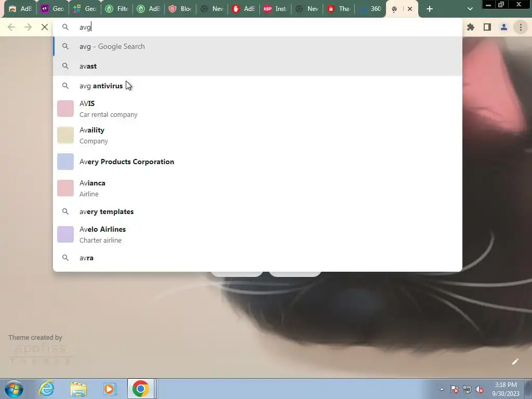532x399 pixels.
Task: Open a new tab with plus button
Action: (x=430, y=9)
